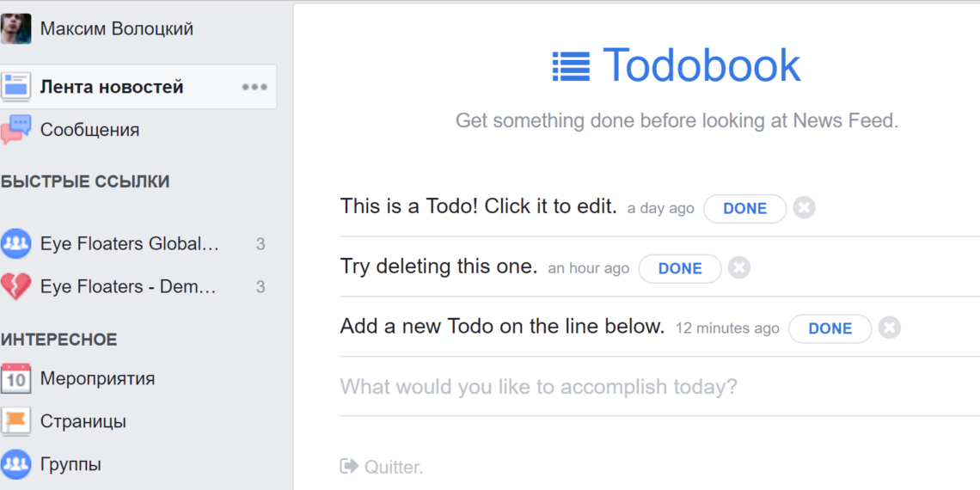Select Сообщения in the sidebar
The height and width of the screenshot is (490, 980).
(89, 130)
